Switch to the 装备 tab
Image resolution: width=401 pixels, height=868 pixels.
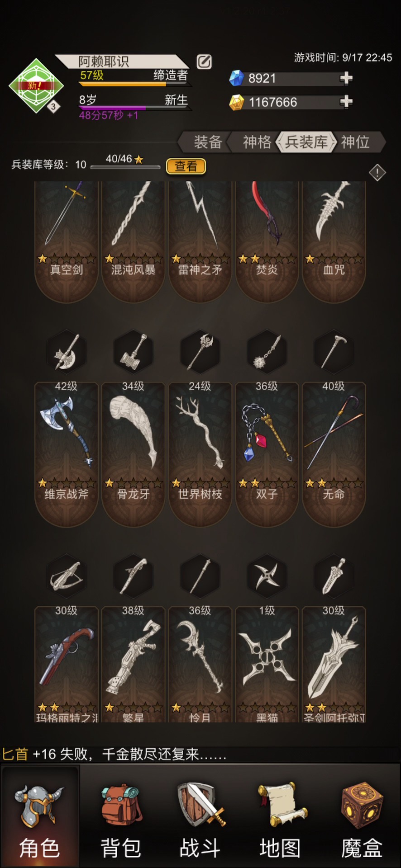pos(208,142)
